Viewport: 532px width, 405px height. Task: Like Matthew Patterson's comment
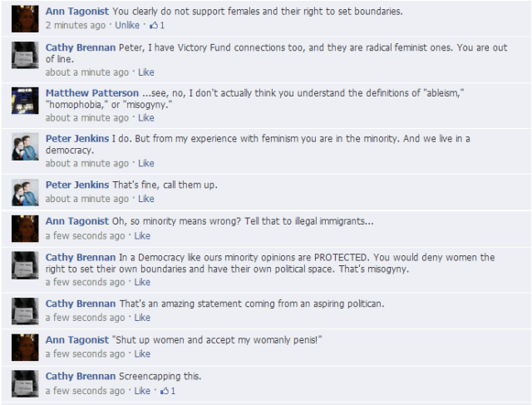pos(145,118)
